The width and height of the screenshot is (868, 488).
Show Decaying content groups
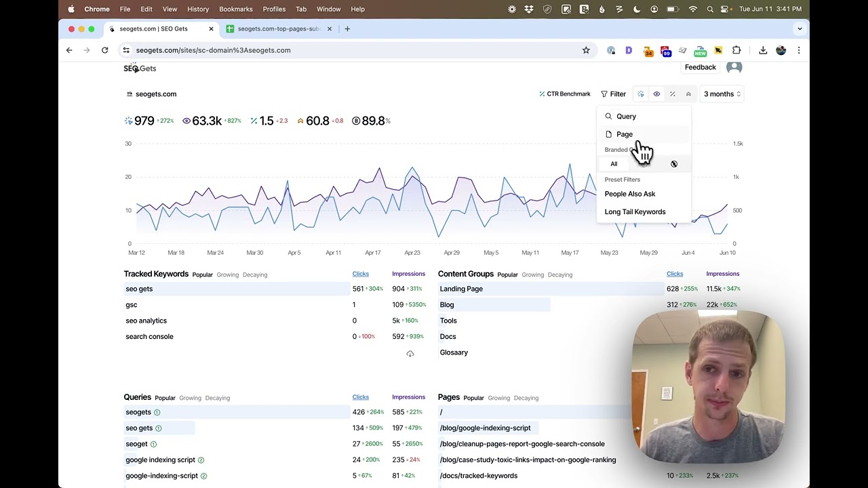[560, 275]
